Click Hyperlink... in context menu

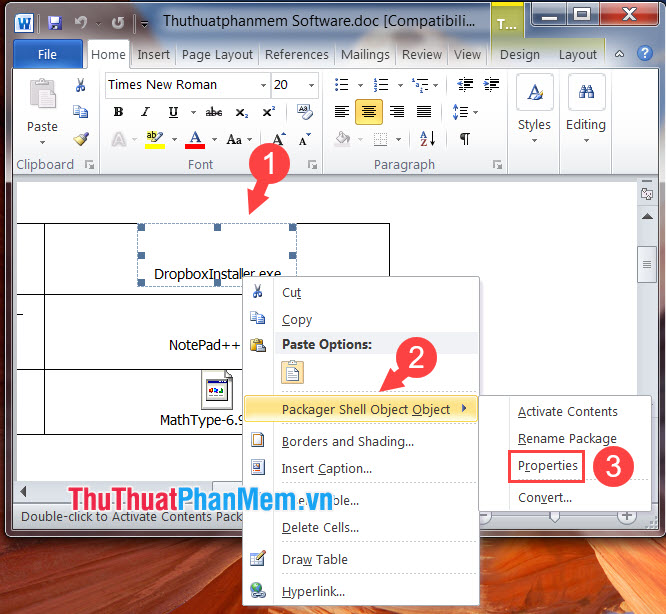(x=361, y=591)
